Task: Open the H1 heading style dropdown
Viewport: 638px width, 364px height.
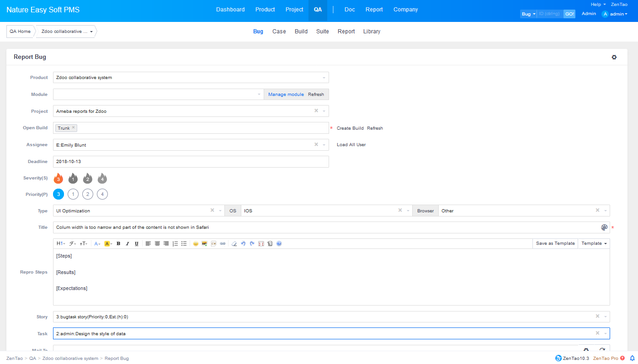Action: pyautogui.click(x=60, y=244)
